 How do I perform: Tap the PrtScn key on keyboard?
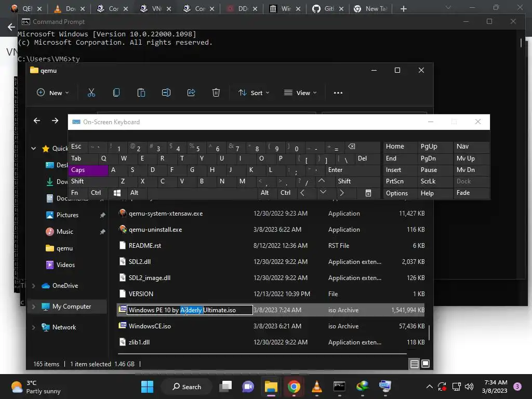click(401, 181)
